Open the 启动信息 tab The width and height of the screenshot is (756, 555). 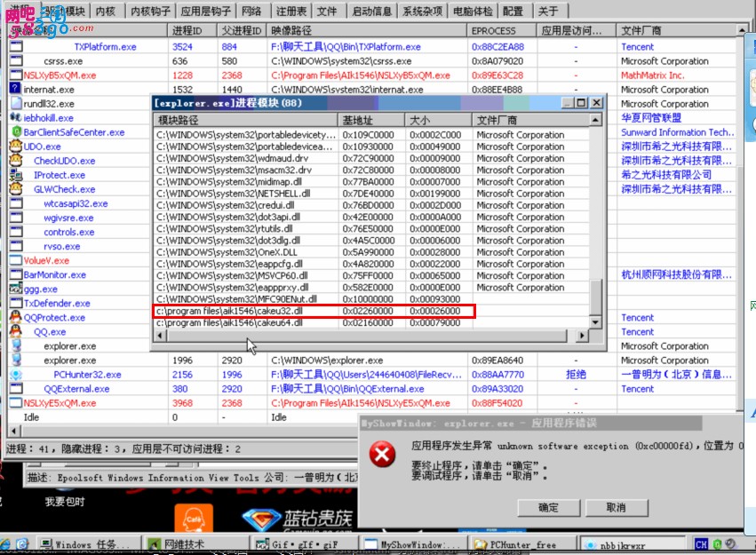click(x=371, y=11)
